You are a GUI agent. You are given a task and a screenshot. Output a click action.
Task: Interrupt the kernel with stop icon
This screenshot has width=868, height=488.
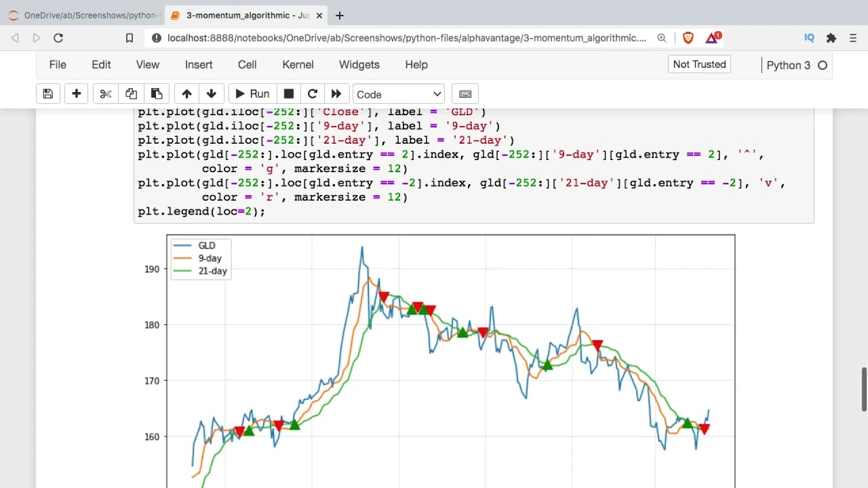click(289, 94)
